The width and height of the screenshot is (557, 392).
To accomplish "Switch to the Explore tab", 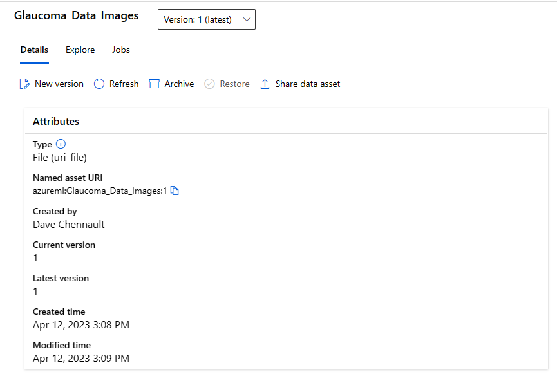I will tap(80, 50).
